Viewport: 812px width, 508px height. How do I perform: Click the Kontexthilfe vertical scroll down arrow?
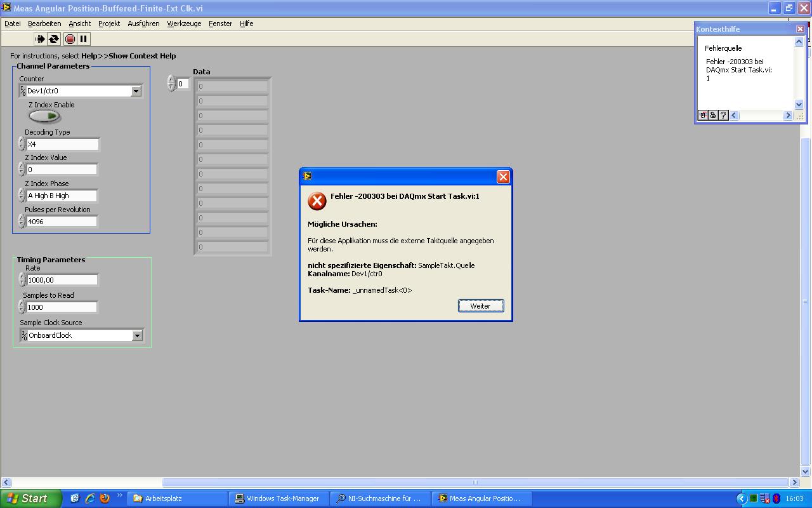pyautogui.click(x=799, y=104)
